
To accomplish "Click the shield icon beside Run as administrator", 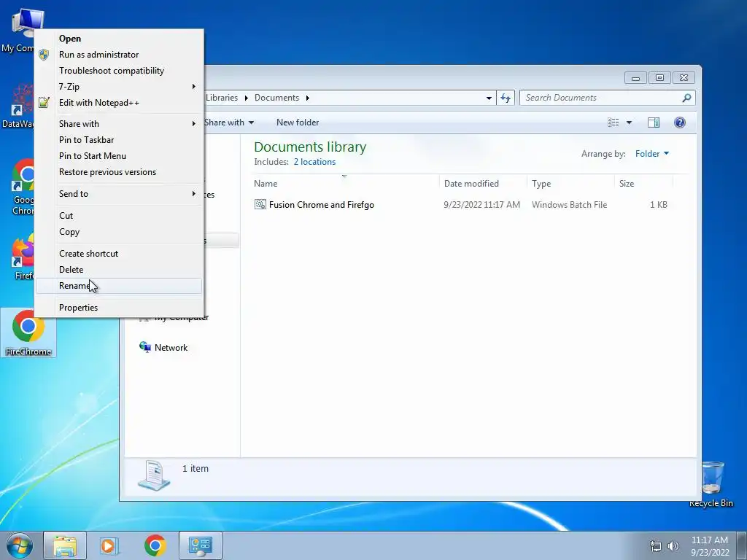I will 44,55.
